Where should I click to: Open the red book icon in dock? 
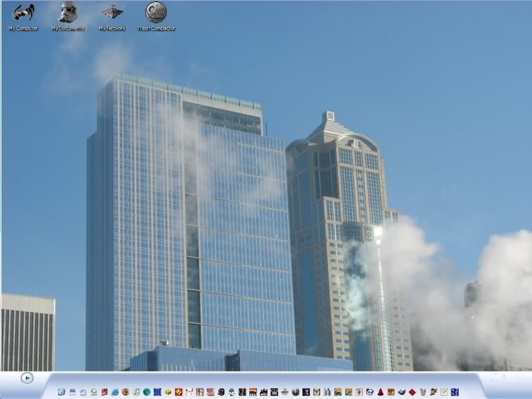pos(104,392)
